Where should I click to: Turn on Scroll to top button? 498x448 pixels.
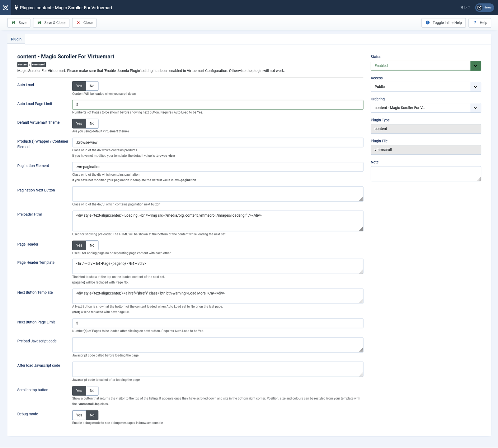tap(79, 391)
